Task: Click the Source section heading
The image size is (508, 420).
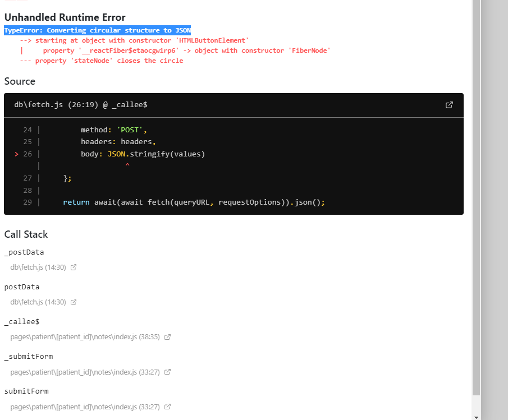Action: point(20,81)
